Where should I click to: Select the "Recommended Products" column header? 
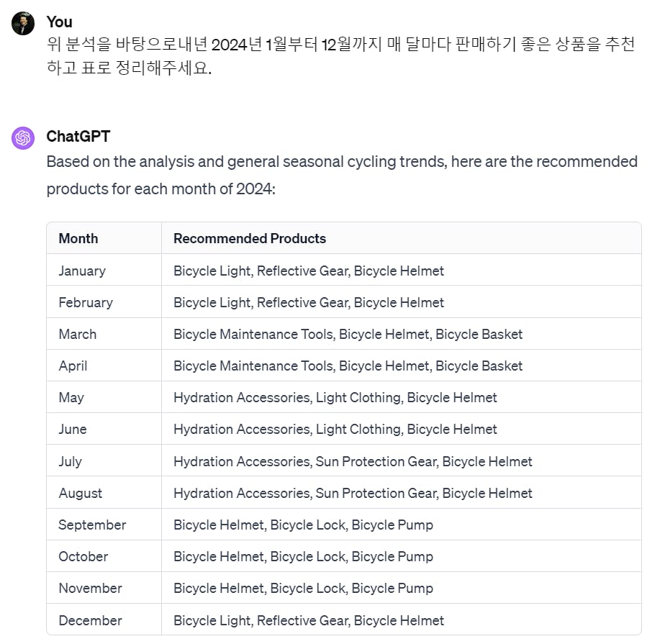pos(250,239)
